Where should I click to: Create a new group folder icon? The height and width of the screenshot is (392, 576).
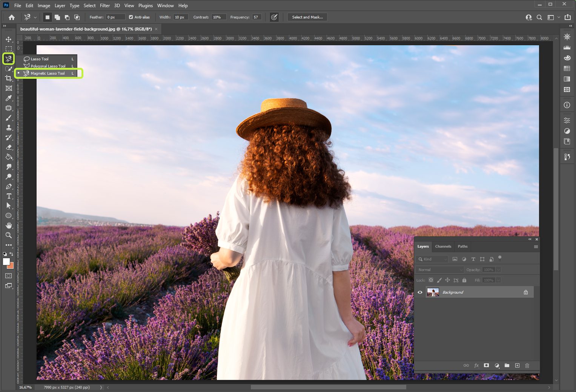click(x=507, y=366)
